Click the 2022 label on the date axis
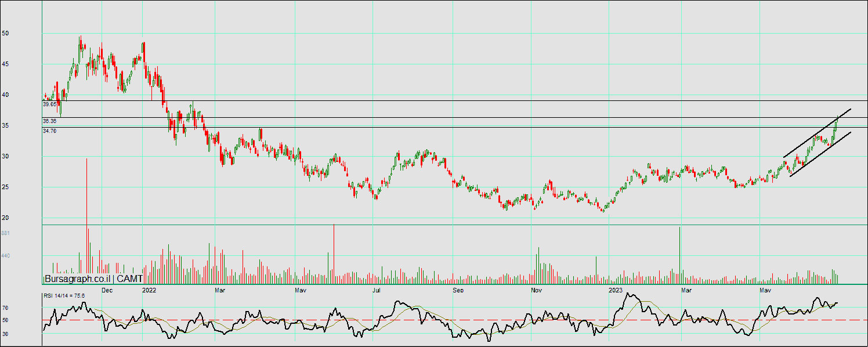The width and height of the screenshot is (868, 347). (x=150, y=289)
